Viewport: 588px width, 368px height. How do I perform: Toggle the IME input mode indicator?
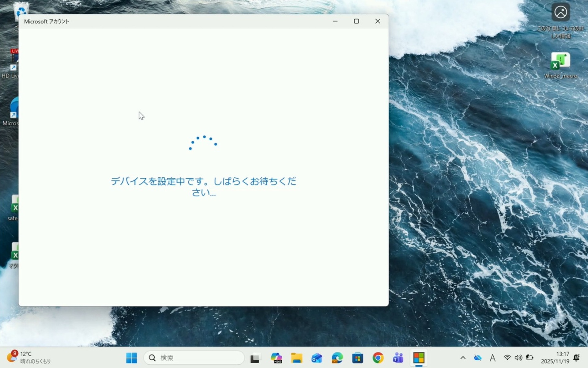click(x=492, y=358)
